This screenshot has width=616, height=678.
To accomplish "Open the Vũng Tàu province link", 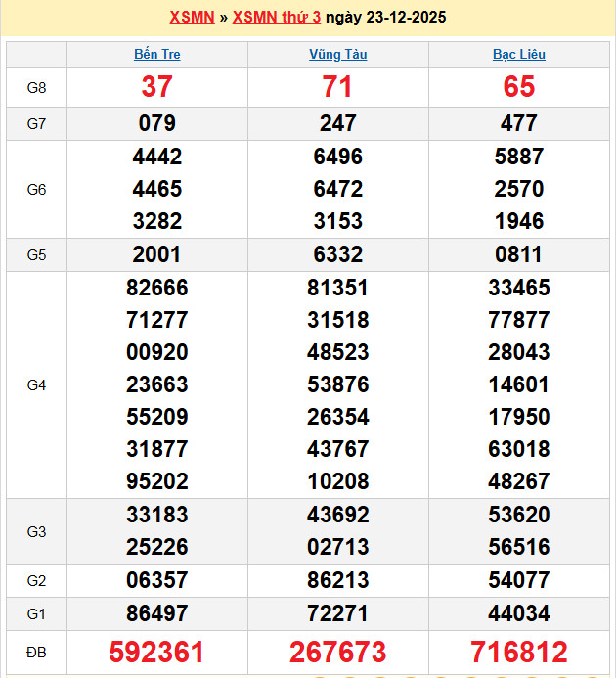I will [x=338, y=55].
